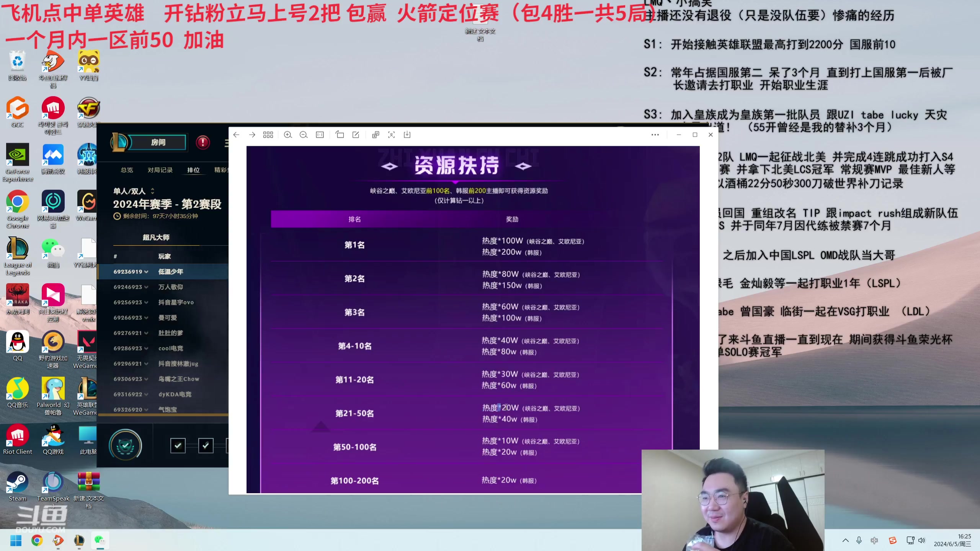The image size is (980, 551).
Task: Go to previous image in photo viewer
Action: coord(236,135)
